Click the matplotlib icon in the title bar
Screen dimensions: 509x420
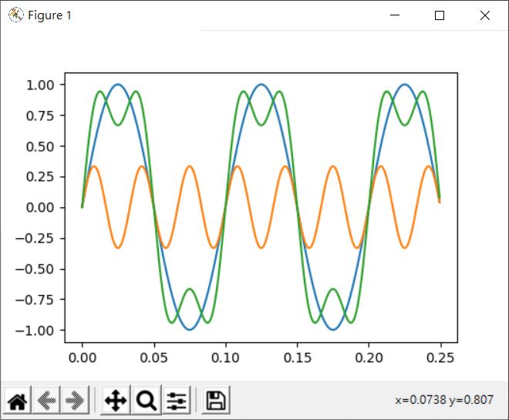point(16,15)
